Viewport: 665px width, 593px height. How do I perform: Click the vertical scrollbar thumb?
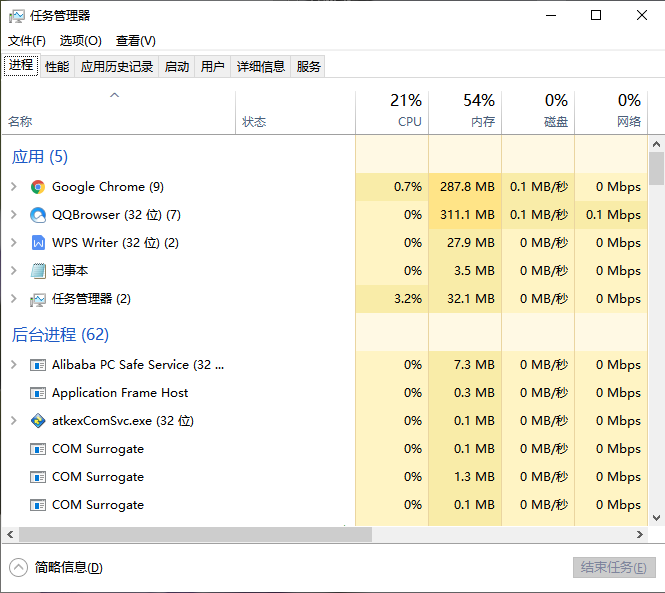tap(656, 168)
